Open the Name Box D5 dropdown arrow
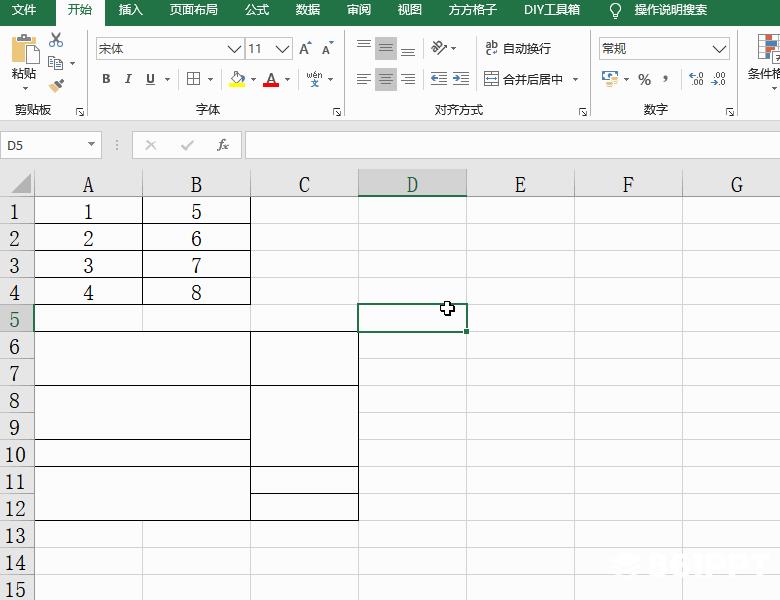Viewport: 780px width, 600px height. [91, 144]
